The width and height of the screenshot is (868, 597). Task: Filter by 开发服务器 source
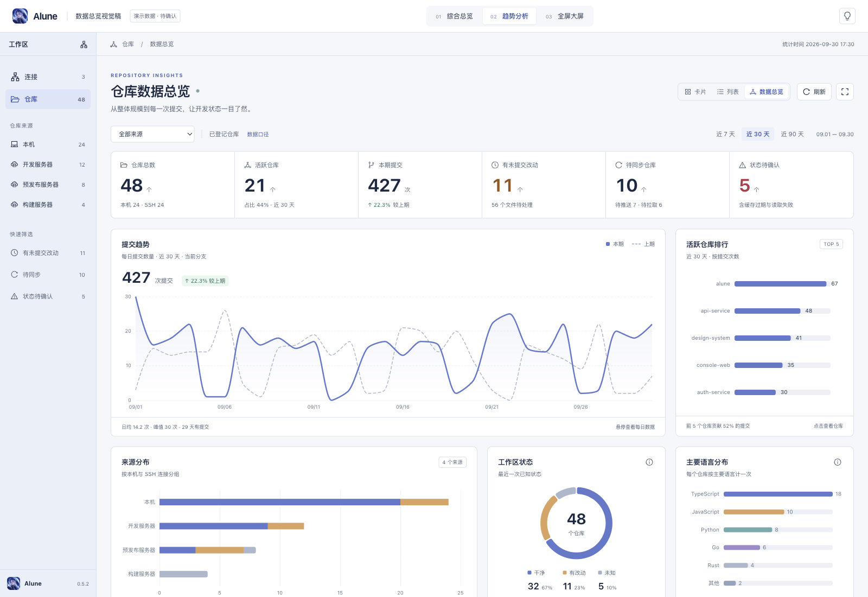click(x=48, y=164)
